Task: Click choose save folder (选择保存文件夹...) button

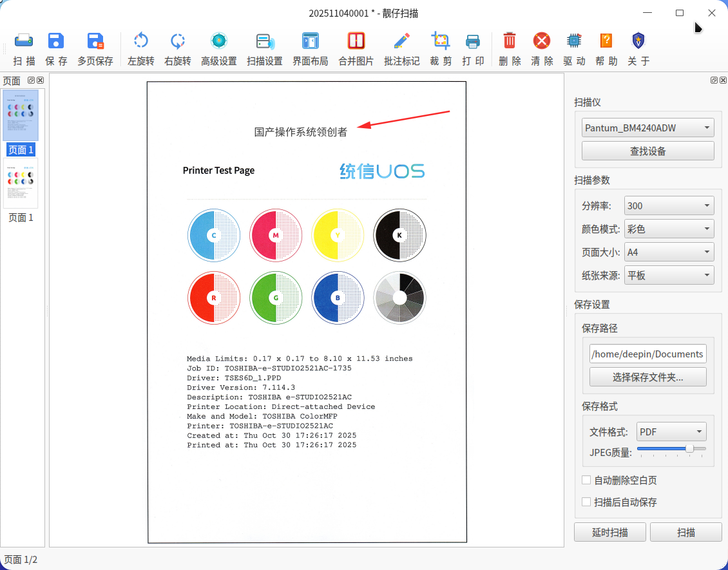Action: pos(647,377)
